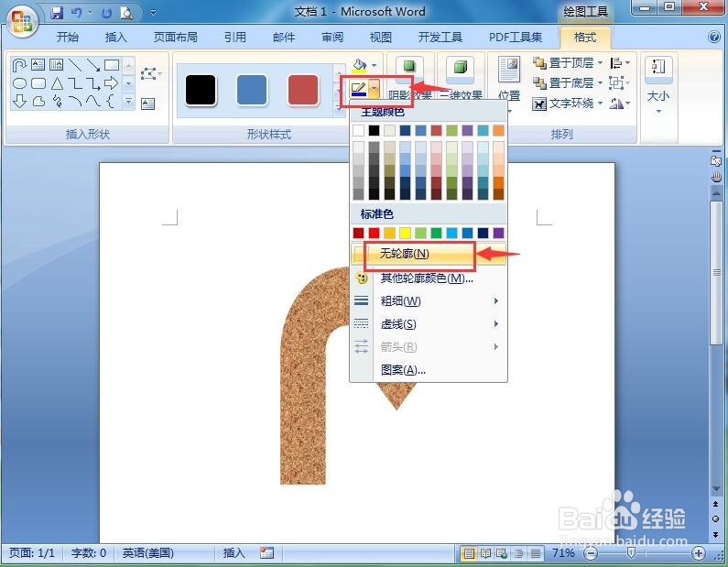Click the 其他轮廓颜色 palette icon
728x567 pixels.
(x=361, y=278)
